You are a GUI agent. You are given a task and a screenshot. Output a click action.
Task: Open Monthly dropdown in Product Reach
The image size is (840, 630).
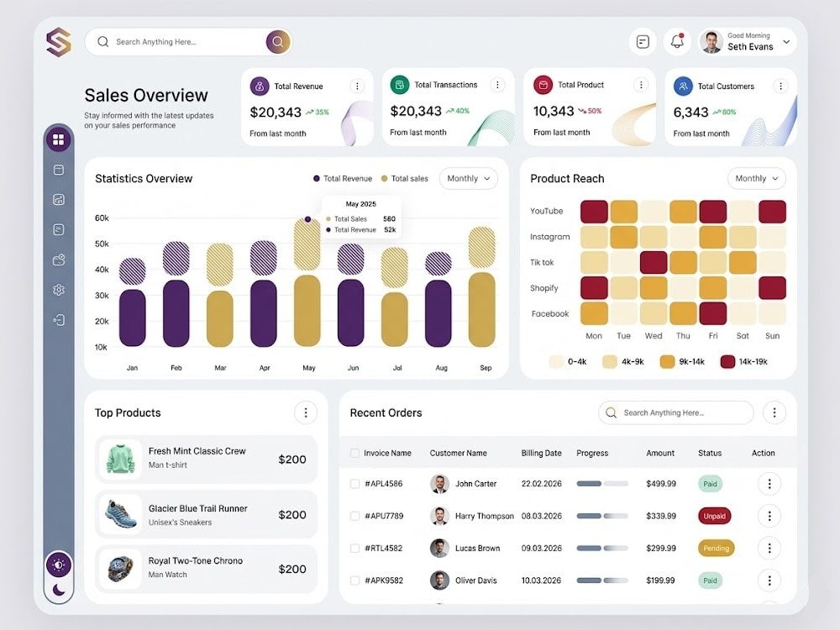[757, 178]
